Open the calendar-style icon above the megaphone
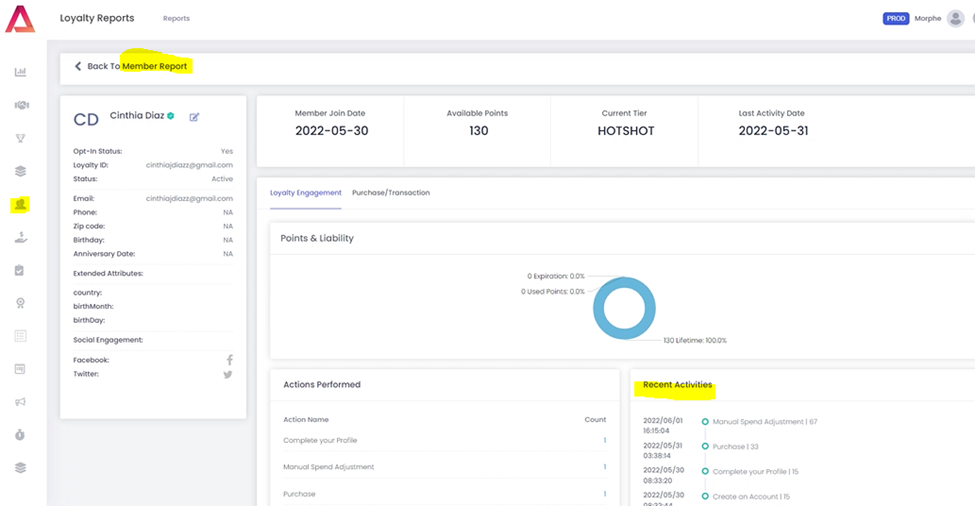 coord(20,369)
